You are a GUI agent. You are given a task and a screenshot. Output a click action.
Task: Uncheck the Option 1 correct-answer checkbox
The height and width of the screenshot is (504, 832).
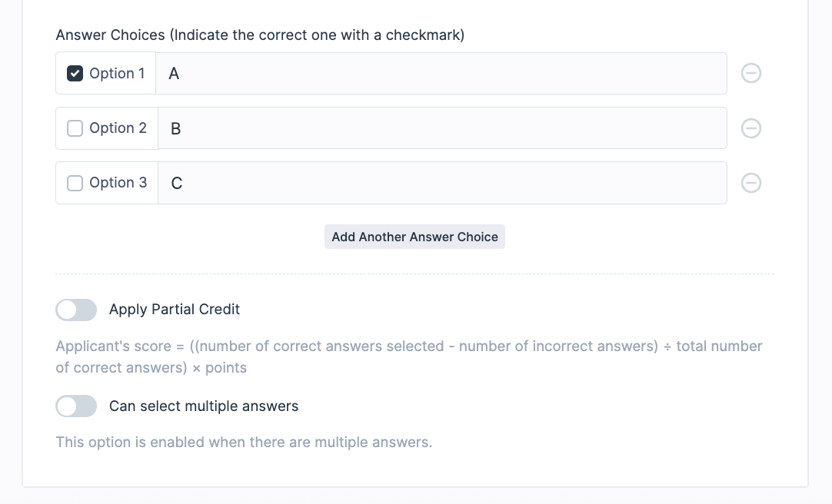[x=75, y=74]
